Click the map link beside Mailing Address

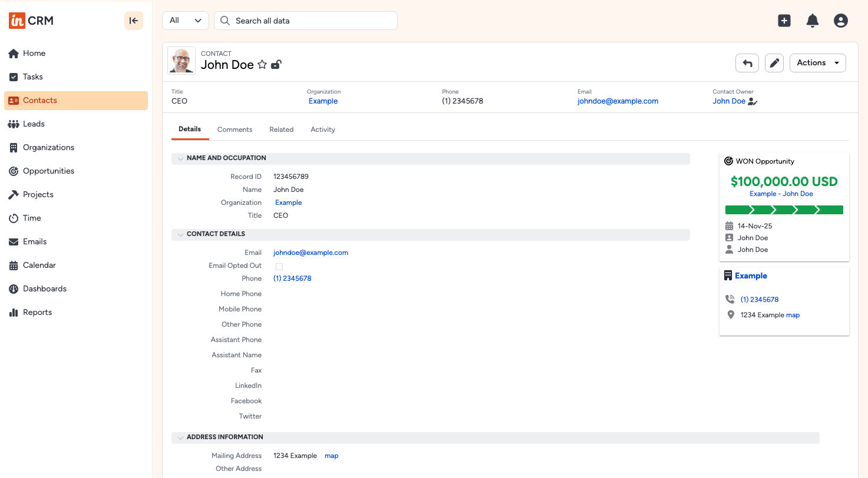(x=331, y=455)
